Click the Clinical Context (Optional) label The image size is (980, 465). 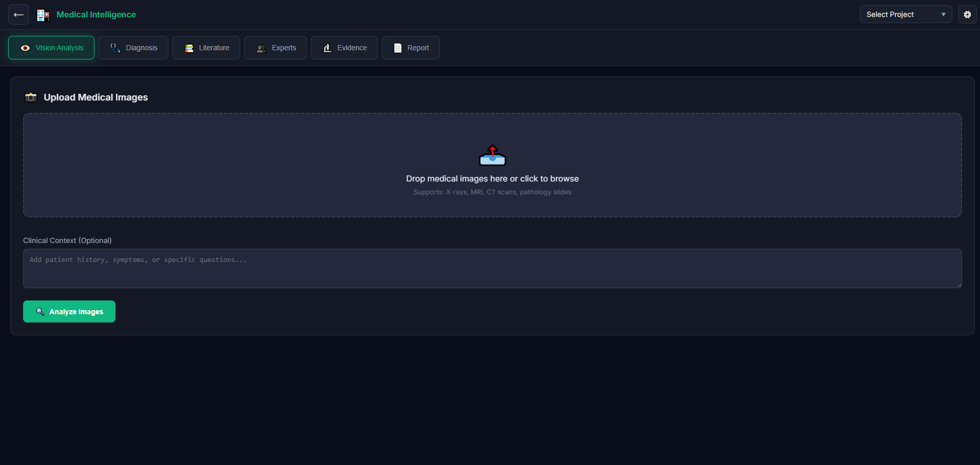click(x=67, y=240)
